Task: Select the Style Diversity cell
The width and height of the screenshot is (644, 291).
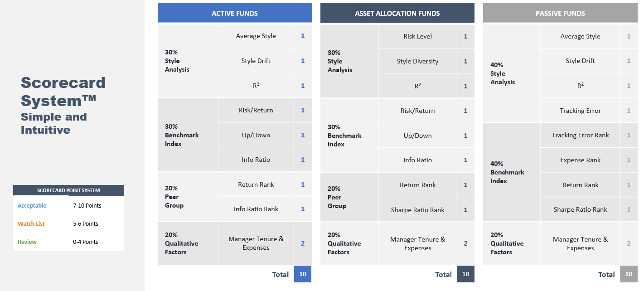Action: point(417,61)
